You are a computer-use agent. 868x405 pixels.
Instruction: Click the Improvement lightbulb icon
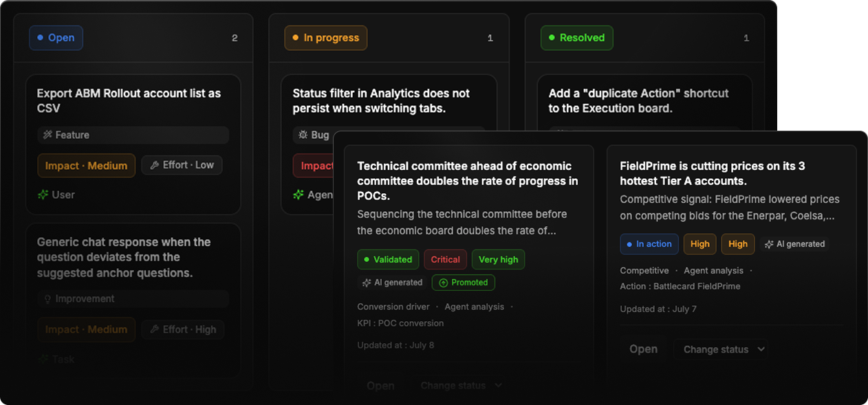pyautogui.click(x=48, y=299)
